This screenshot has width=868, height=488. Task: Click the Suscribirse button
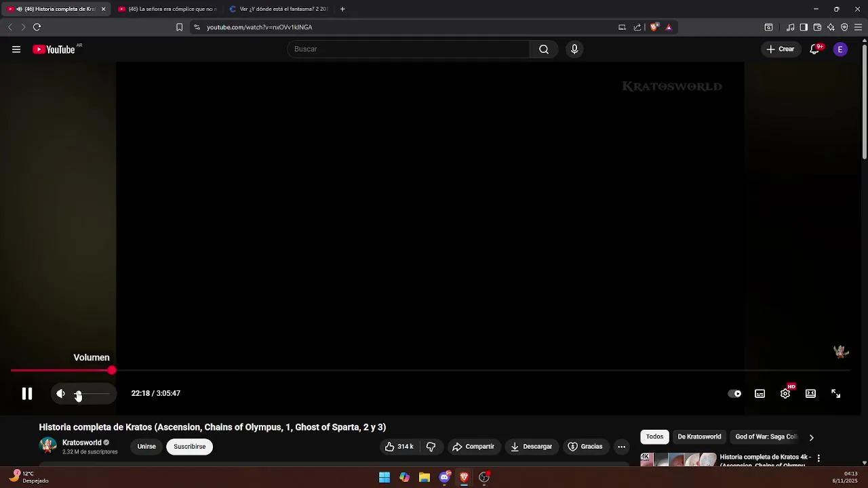[190, 447]
